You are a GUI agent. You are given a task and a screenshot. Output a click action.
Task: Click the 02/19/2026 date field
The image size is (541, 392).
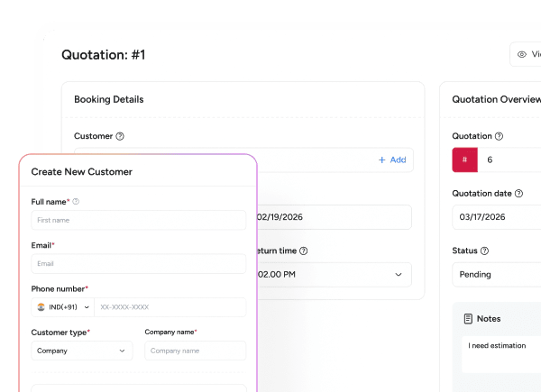(x=334, y=217)
